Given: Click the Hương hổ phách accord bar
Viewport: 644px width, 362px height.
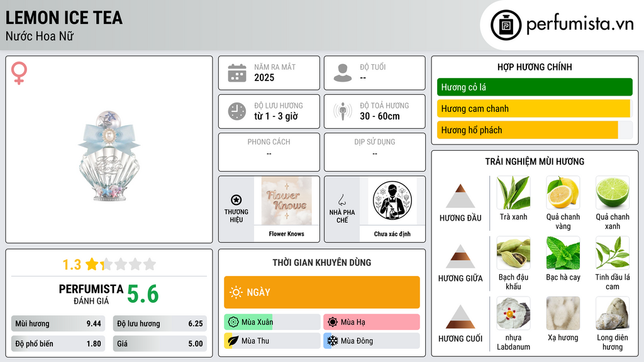Looking at the screenshot, I should (x=535, y=130).
